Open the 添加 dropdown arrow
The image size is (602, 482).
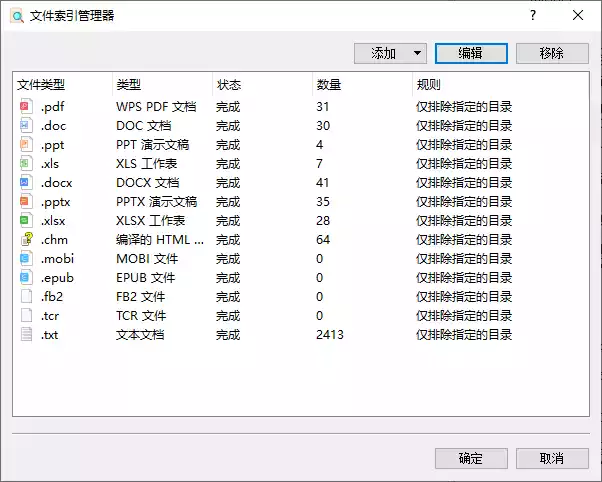click(417, 53)
